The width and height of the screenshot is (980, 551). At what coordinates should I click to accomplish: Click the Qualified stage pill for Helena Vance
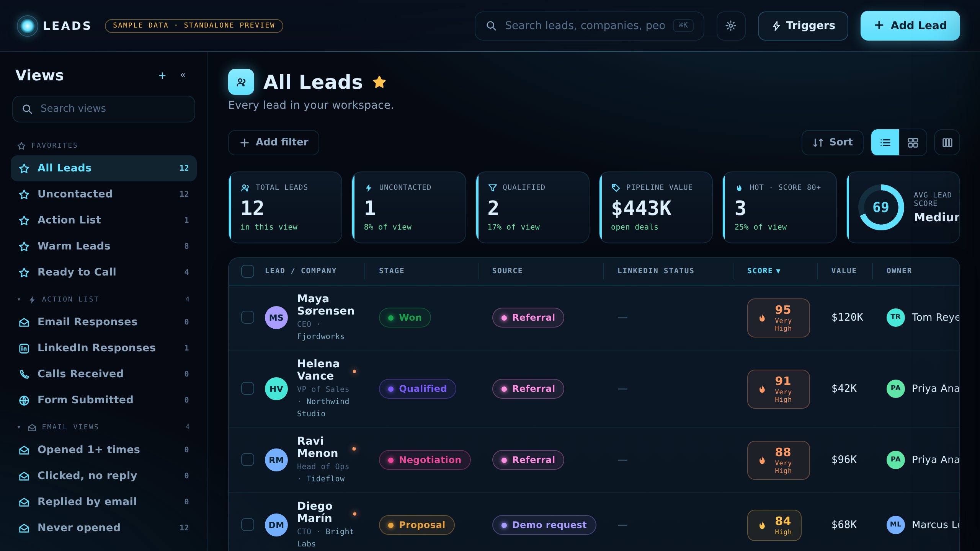coord(418,389)
